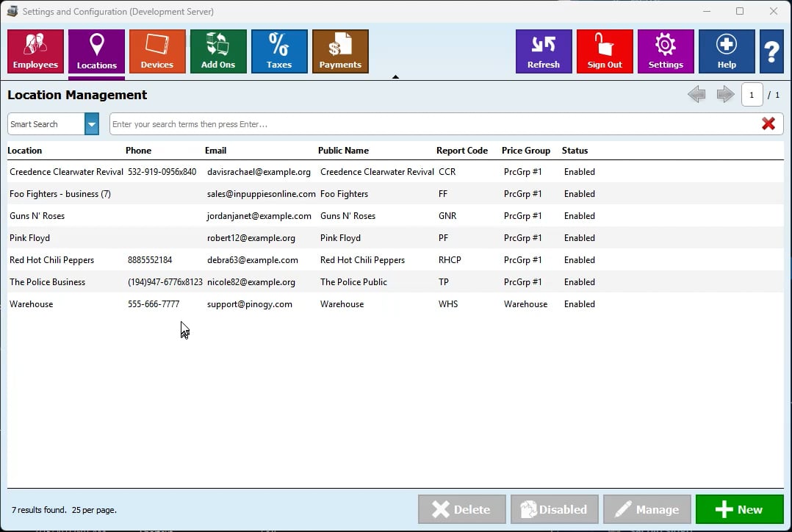Click the page number box
Image resolution: width=792 pixels, height=532 pixels.
(752, 95)
